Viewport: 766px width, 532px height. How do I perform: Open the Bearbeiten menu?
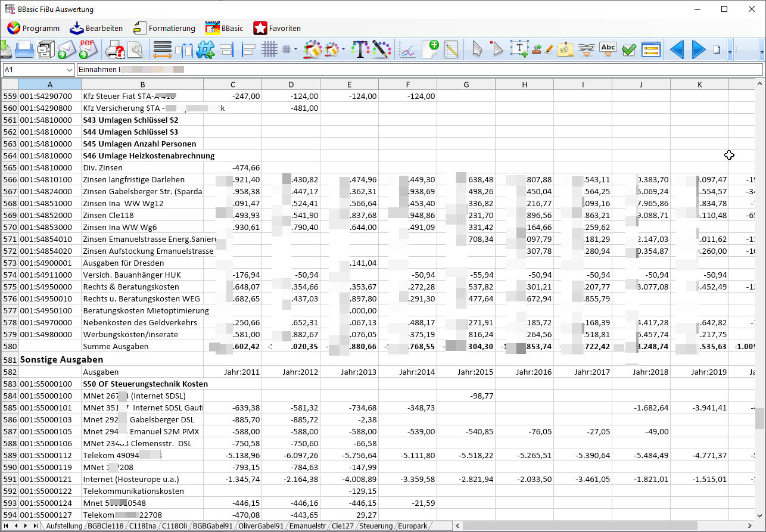coord(96,28)
